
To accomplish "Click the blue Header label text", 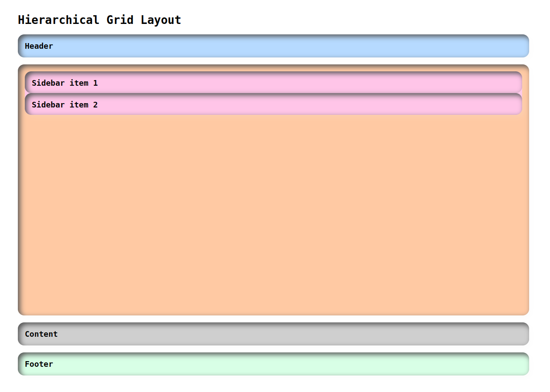I will coord(39,46).
